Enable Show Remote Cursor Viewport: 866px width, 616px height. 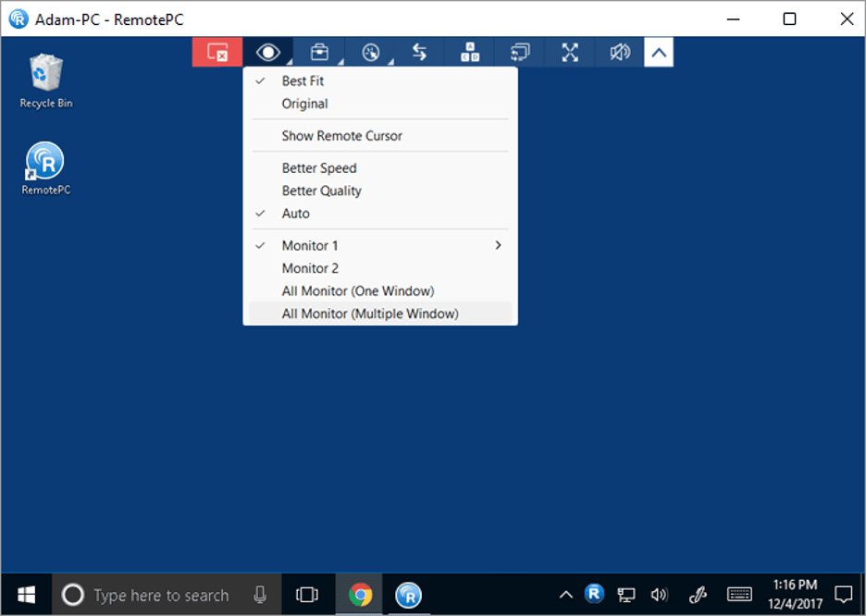pos(342,135)
